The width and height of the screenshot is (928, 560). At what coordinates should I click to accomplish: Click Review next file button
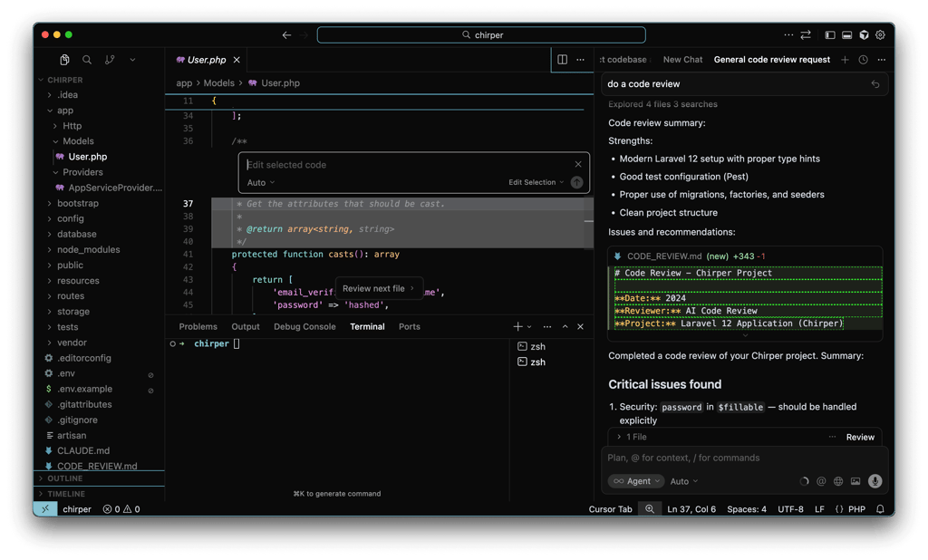tap(379, 288)
